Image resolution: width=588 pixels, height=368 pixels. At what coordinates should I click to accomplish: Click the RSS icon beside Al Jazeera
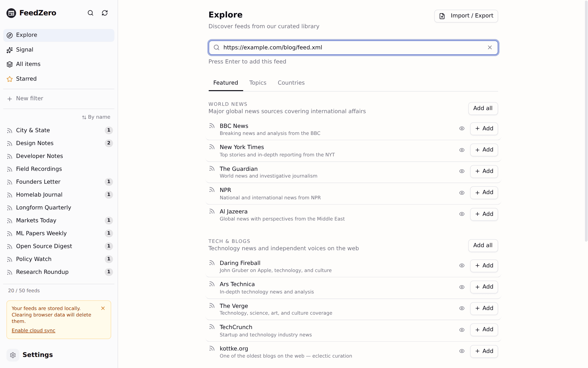click(x=212, y=211)
